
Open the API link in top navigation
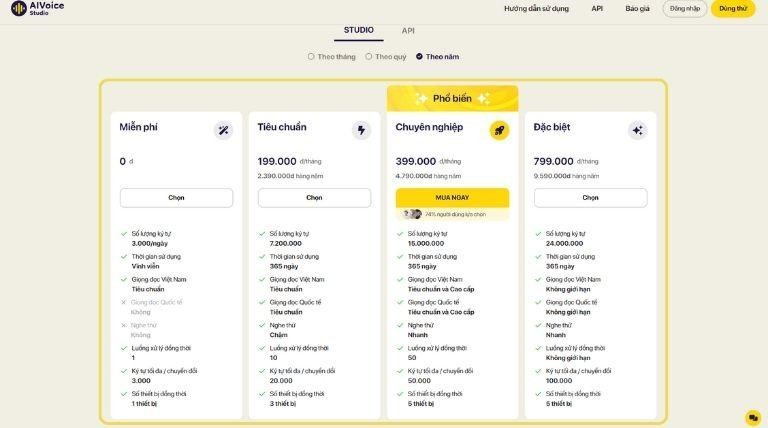point(597,8)
